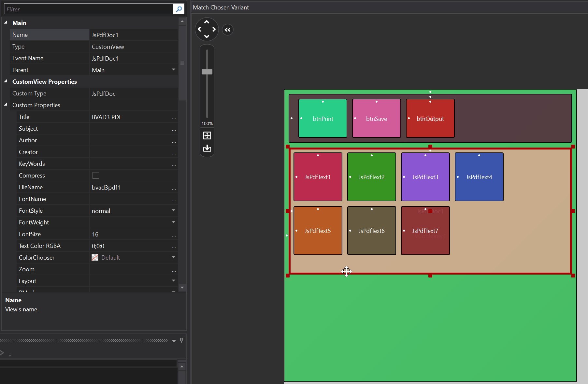Screen dimensions: 588x384
Task: Select the JsPdfText5 view
Action: click(x=318, y=231)
